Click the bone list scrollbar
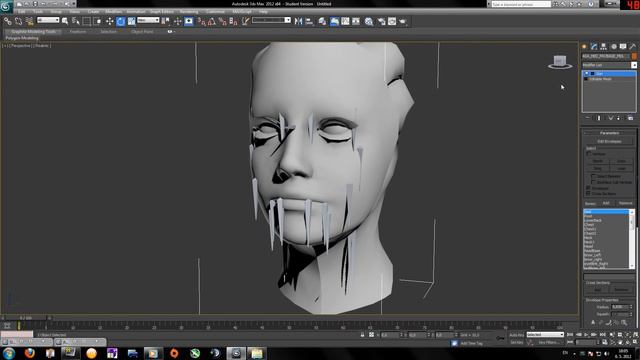640x360 pixels. pyautogui.click(x=632, y=239)
